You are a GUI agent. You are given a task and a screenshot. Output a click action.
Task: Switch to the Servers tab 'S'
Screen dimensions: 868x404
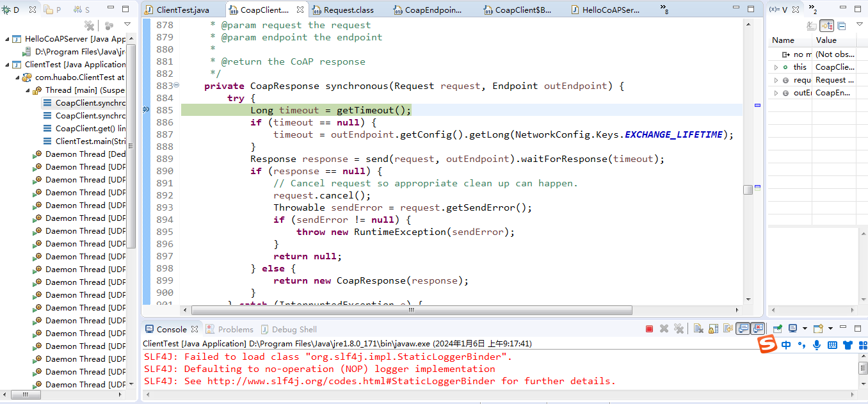81,10
